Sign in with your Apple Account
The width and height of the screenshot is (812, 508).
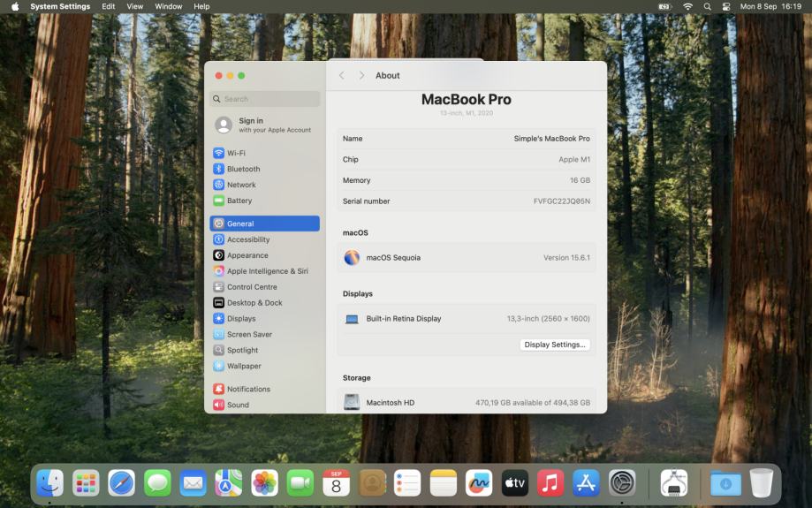click(x=264, y=125)
